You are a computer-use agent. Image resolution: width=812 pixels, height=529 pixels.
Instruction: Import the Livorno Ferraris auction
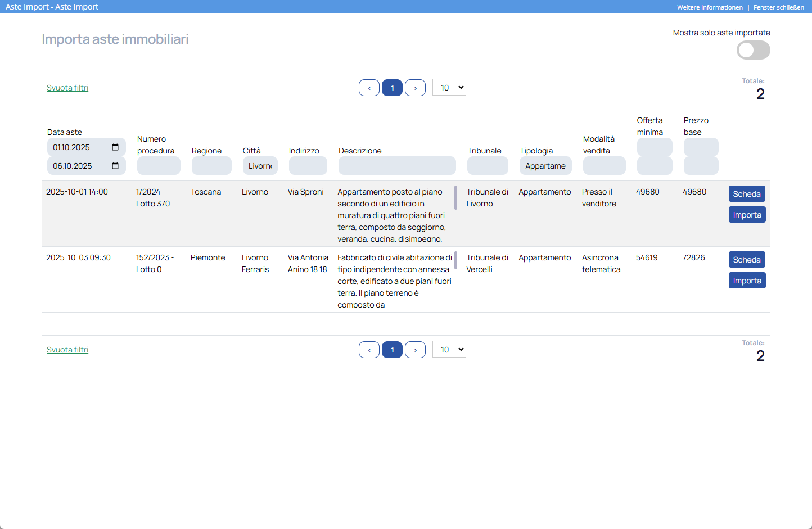point(746,281)
